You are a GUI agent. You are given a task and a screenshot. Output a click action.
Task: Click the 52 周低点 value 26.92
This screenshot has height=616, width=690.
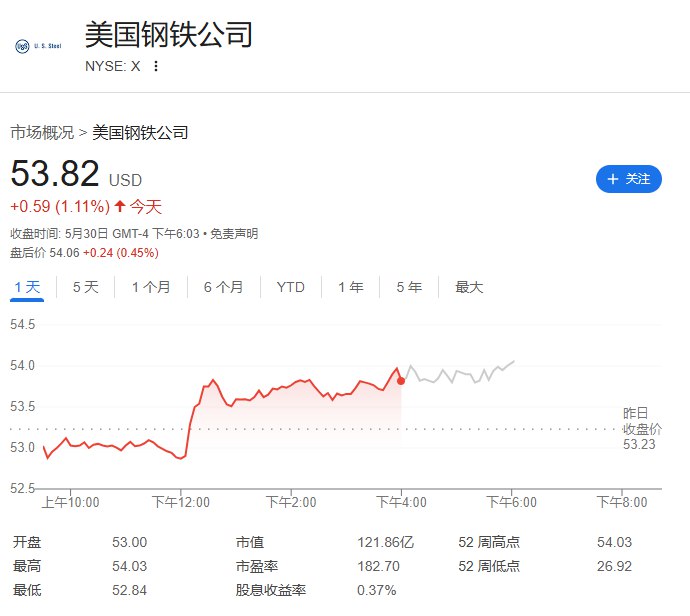(x=614, y=566)
